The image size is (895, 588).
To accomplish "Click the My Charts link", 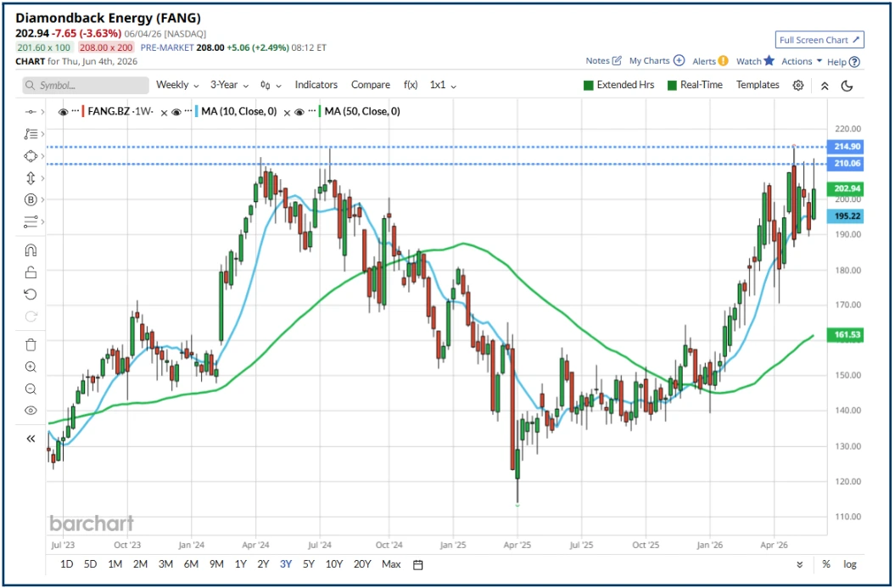I will click(x=650, y=60).
